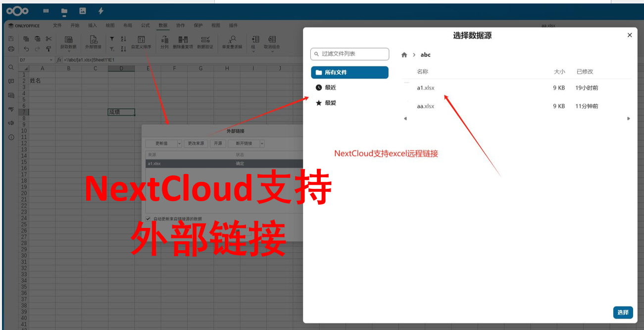The width and height of the screenshot is (644, 330).
Task: Click the 分列 text to columns icon
Action: pos(164,40)
